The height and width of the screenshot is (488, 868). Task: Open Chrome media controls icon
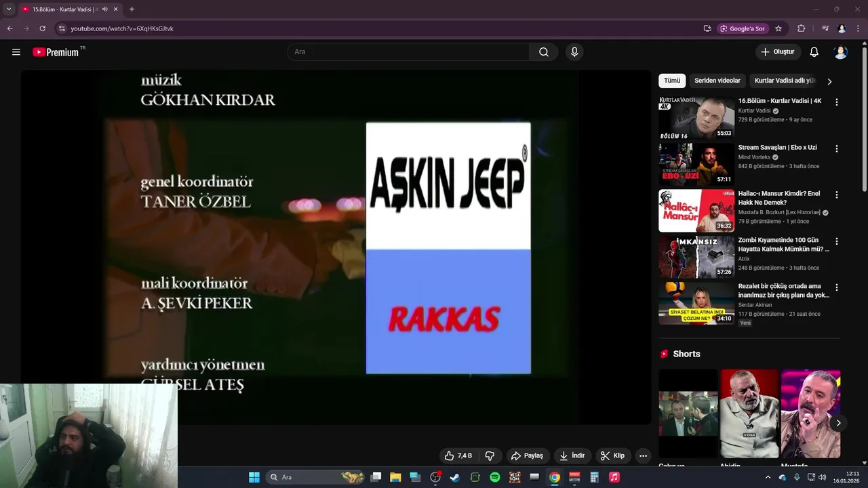click(x=825, y=28)
